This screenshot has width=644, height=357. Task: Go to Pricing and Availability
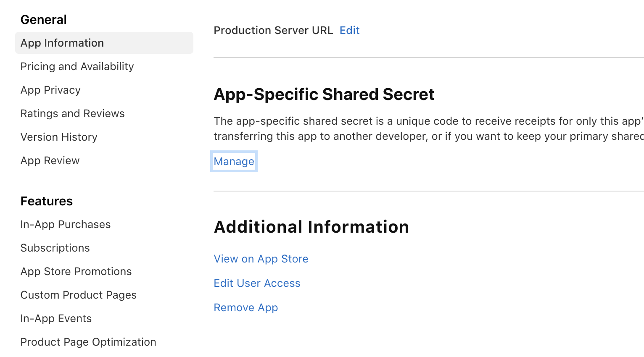click(x=77, y=66)
